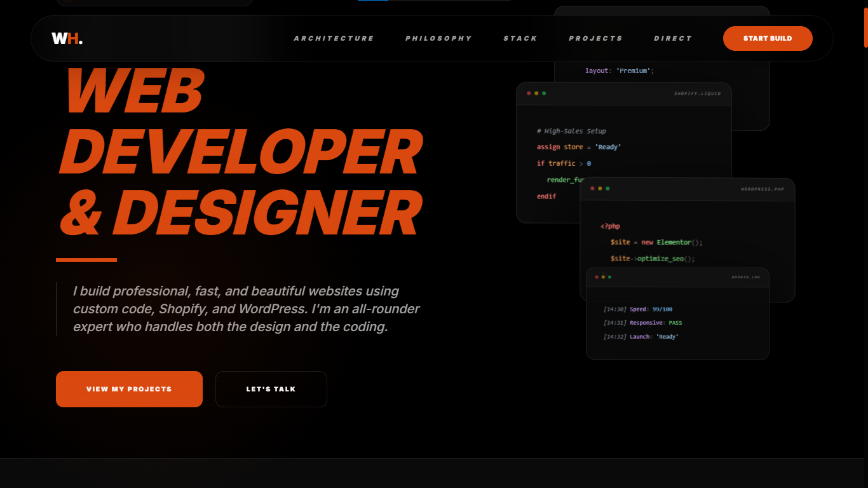Click the '$site = new Elementor();' line

coord(656,242)
